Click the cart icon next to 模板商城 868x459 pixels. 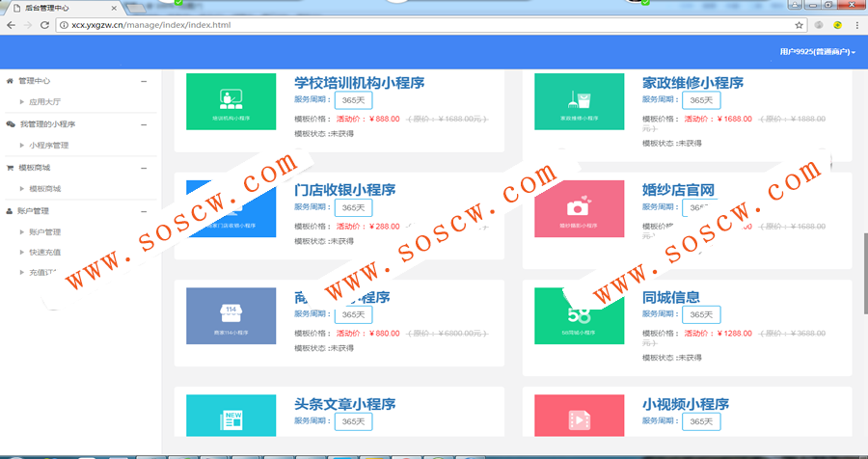pyautogui.click(x=10, y=168)
